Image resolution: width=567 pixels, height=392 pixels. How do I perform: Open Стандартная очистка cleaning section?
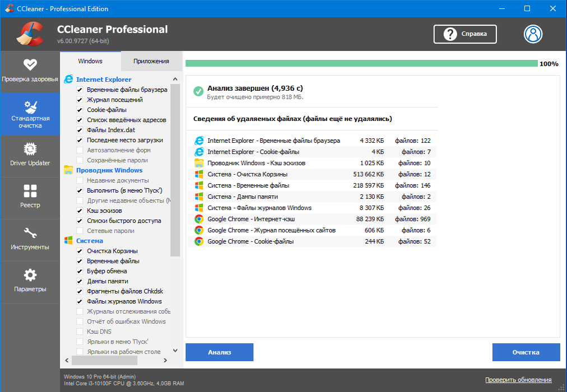[30, 114]
